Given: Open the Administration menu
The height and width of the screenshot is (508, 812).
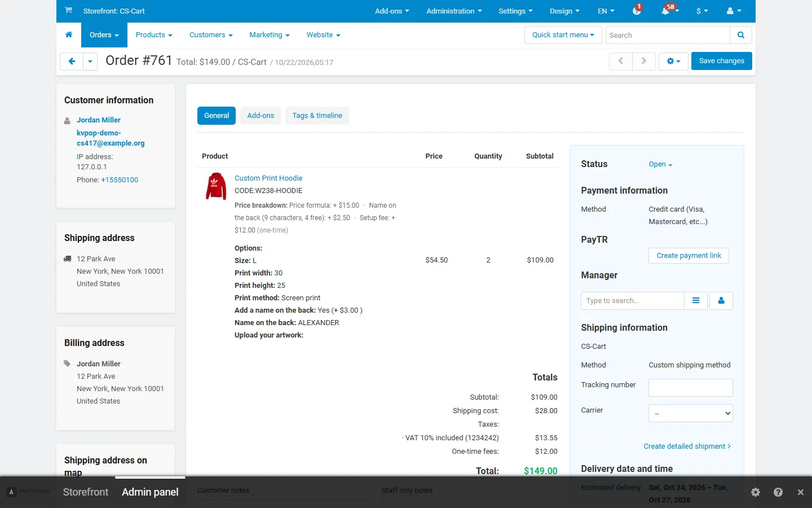Looking at the screenshot, I should point(454,11).
